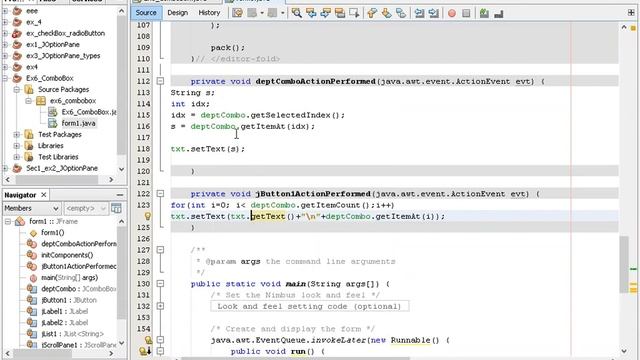Select Ex6_ComboBox.java file in tree
The width and height of the screenshot is (640, 360).
coord(89,112)
